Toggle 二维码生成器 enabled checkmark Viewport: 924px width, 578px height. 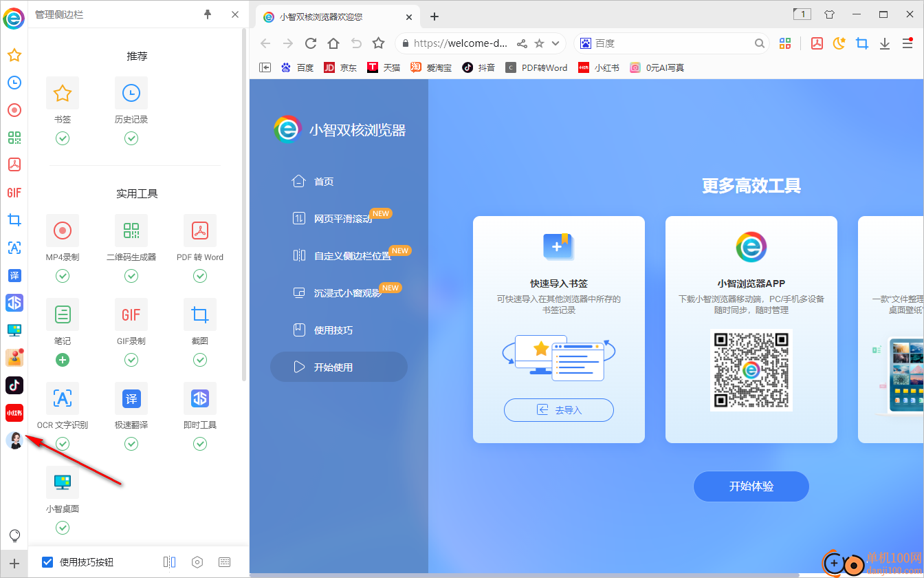tap(131, 276)
